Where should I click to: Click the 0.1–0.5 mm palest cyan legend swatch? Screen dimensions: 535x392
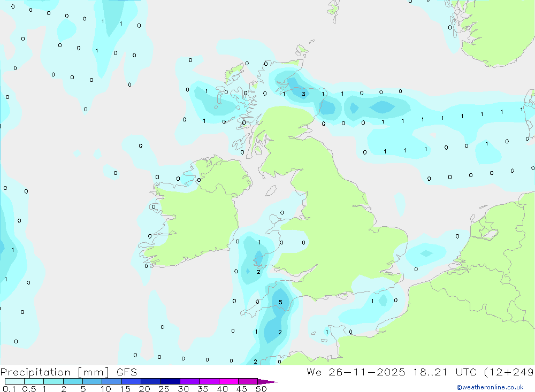click(14, 381)
